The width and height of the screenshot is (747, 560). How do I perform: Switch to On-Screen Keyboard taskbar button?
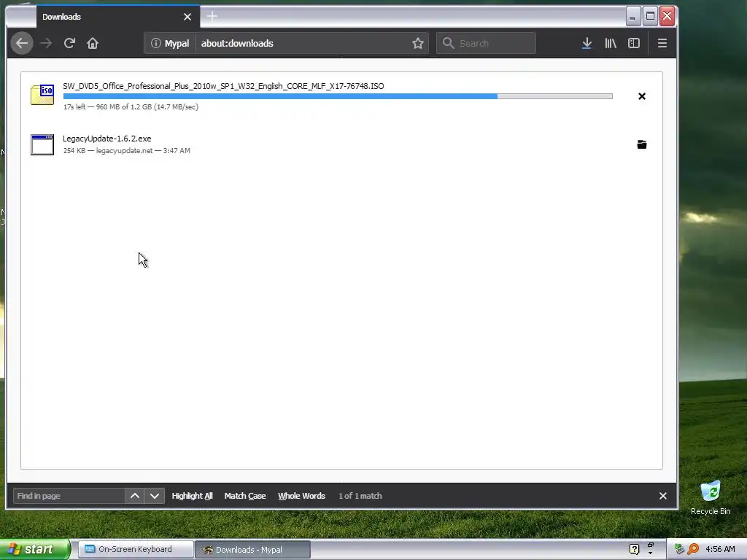coord(136,550)
